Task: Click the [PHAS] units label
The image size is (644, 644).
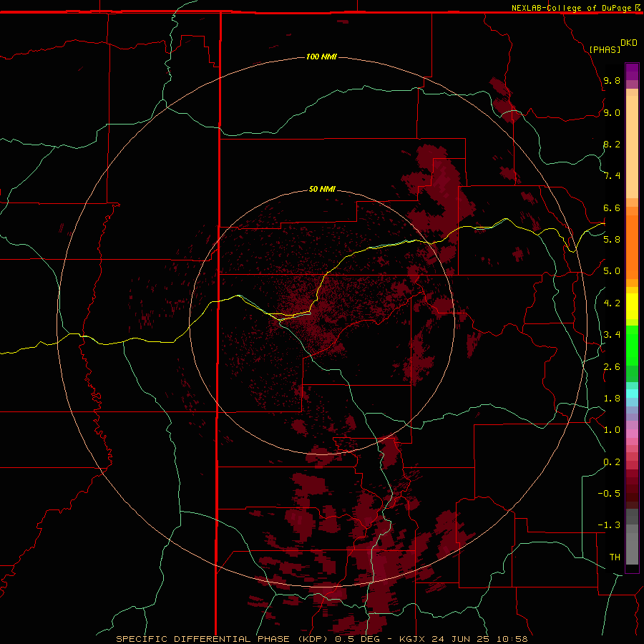Action: [x=605, y=49]
